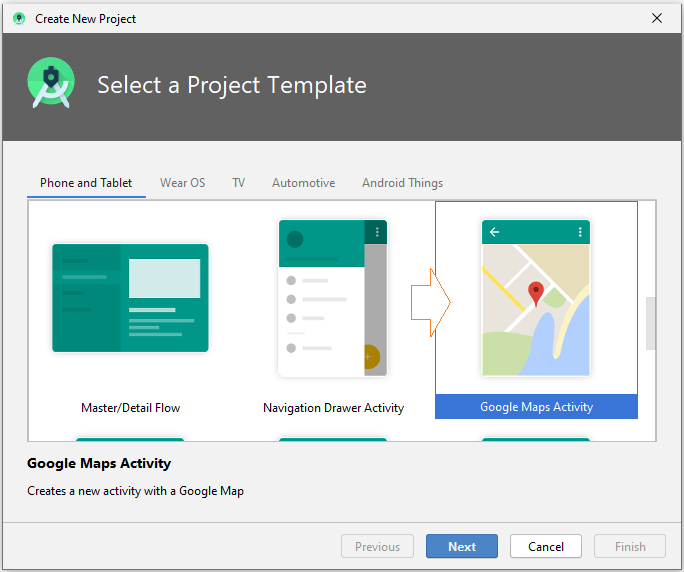Select the Phone and Tablet tab
Viewport: 684px width, 572px height.
tap(86, 183)
